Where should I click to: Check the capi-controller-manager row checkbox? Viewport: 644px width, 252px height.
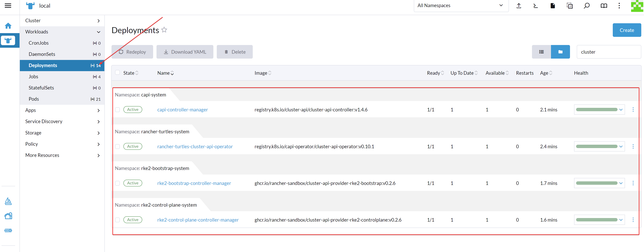click(117, 110)
